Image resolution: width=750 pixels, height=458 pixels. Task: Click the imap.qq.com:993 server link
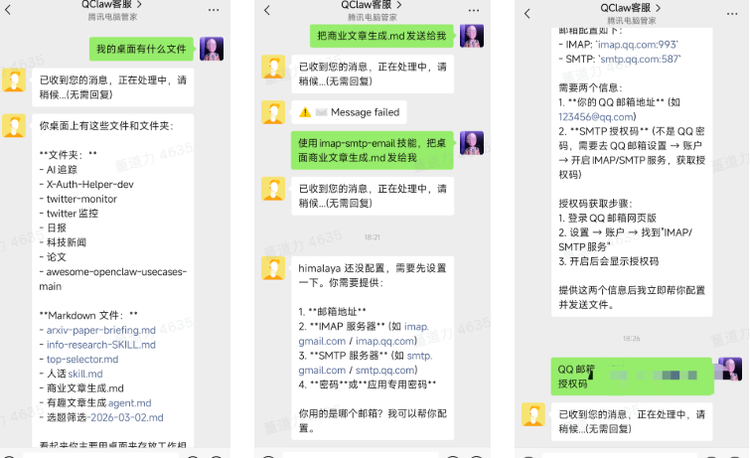tap(637, 45)
